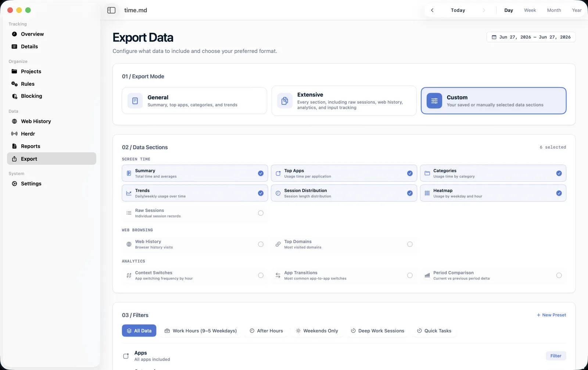Switch to Day view

[x=509, y=10]
